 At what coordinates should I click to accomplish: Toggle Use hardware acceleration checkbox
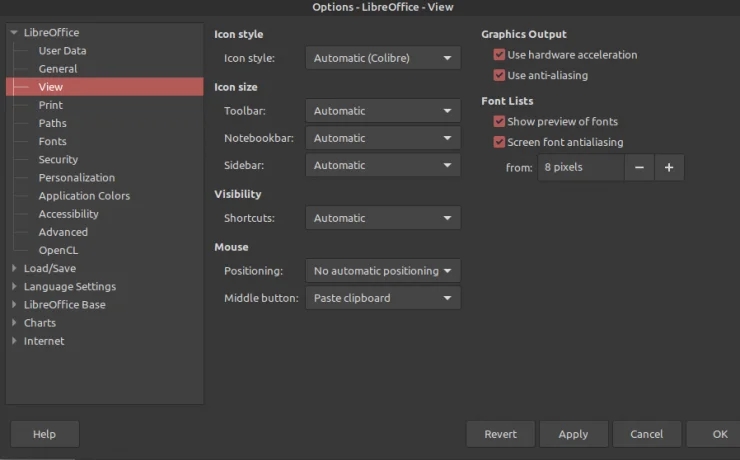[499, 55]
